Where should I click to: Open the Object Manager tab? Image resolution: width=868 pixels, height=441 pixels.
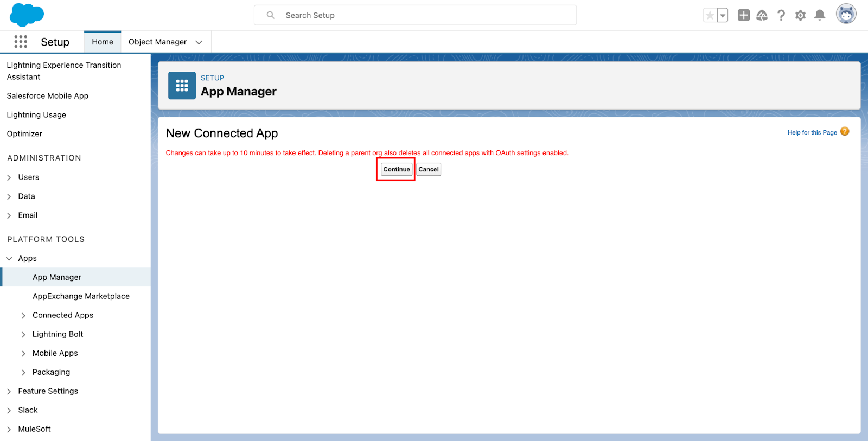pos(157,42)
